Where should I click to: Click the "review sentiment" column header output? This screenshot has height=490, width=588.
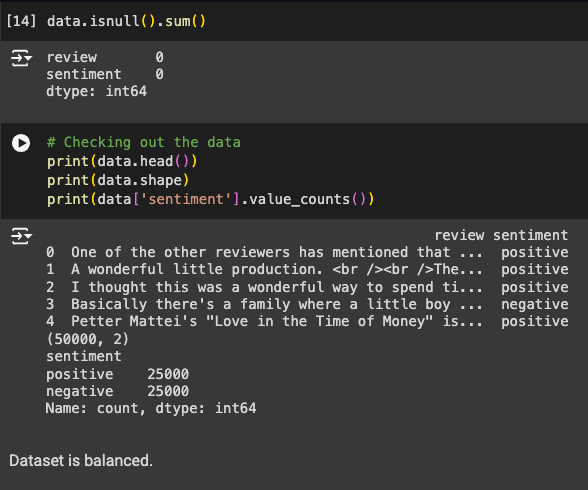[x=501, y=235]
